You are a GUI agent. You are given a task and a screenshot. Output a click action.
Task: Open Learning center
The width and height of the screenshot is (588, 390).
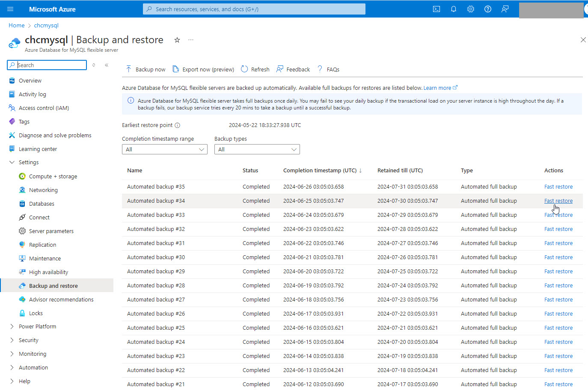coord(38,149)
